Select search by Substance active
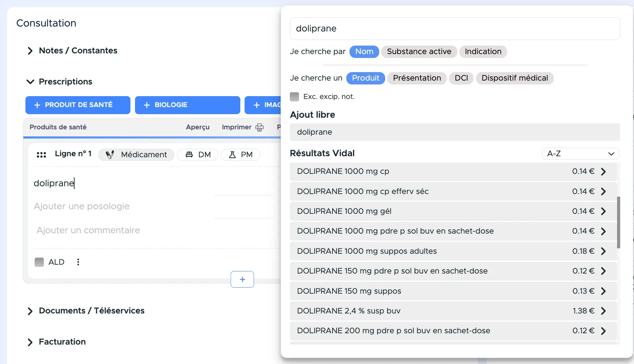The image size is (634, 364). coord(419,52)
